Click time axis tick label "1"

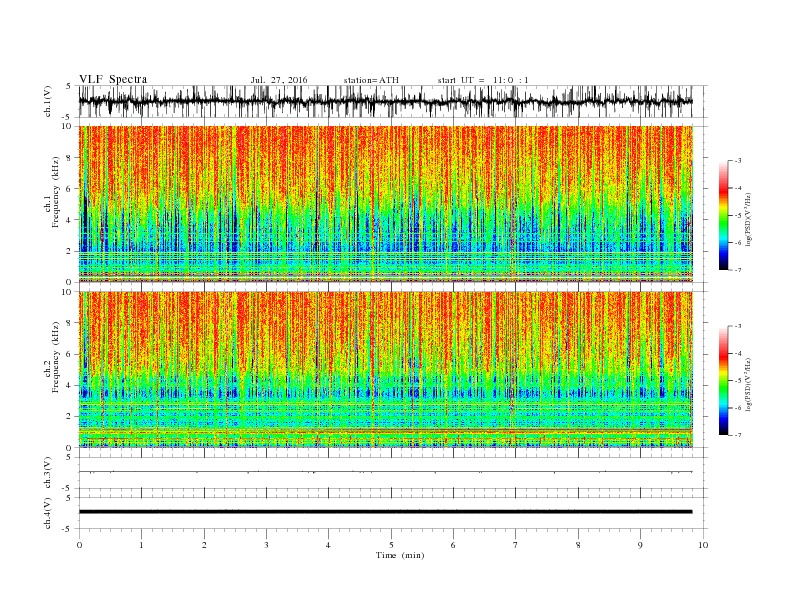(141, 545)
